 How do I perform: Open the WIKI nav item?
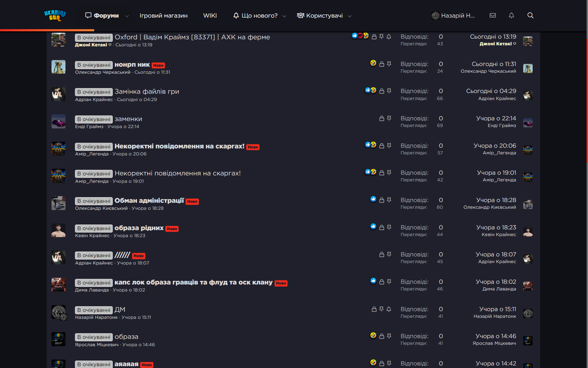click(x=210, y=16)
